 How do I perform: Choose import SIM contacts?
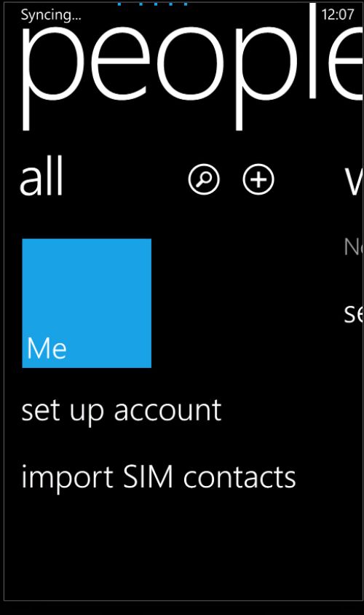(x=159, y=477)
